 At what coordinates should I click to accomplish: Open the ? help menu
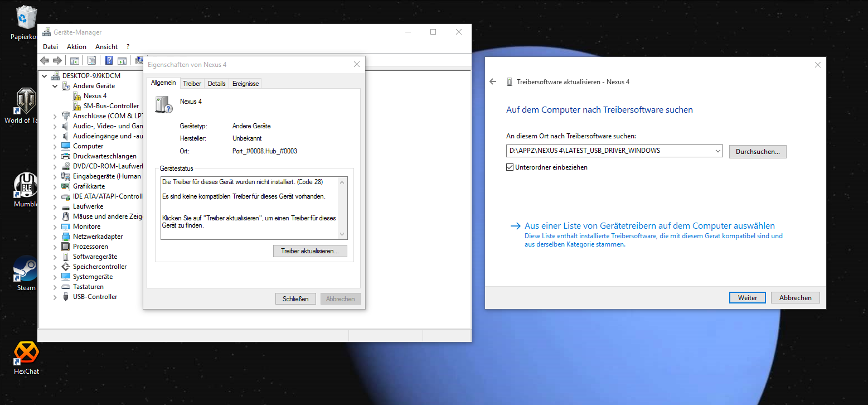[x=128, y=47]
